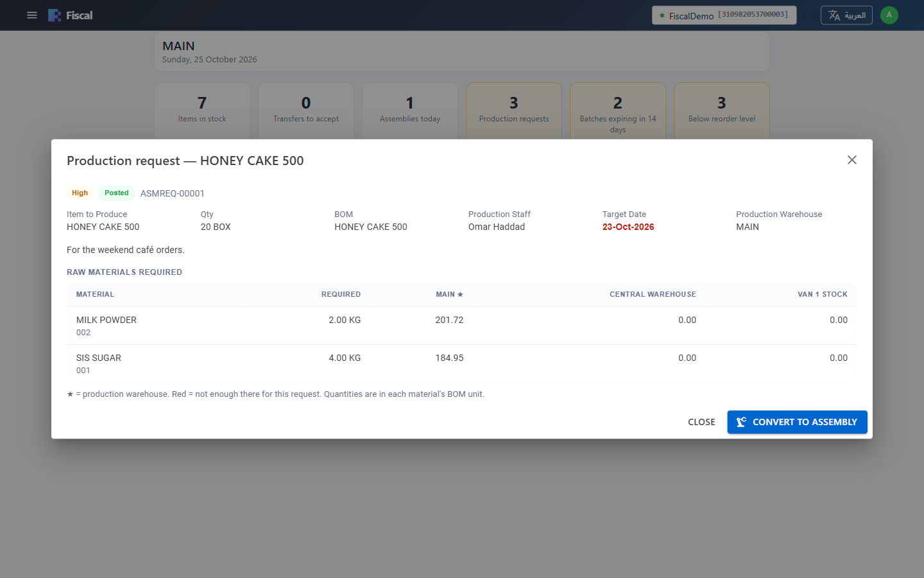Click the Close button in dialog

pyautogui.click(x=701, y=422)
